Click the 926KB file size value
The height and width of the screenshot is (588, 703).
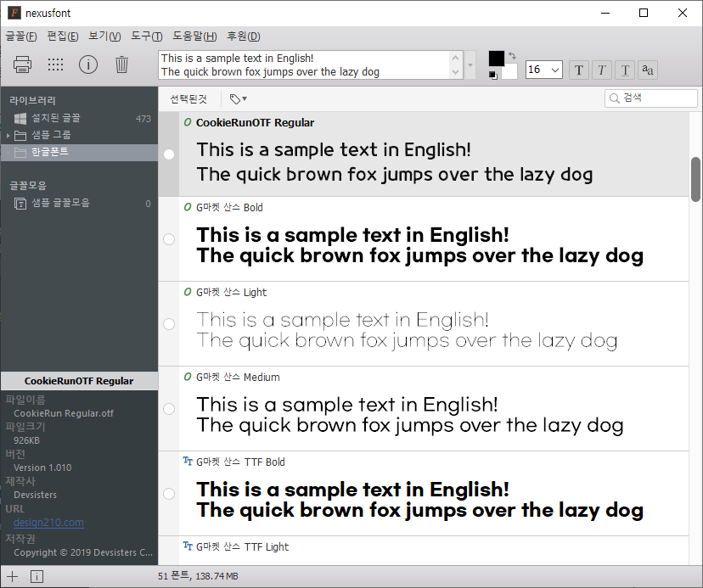point(27,440)
